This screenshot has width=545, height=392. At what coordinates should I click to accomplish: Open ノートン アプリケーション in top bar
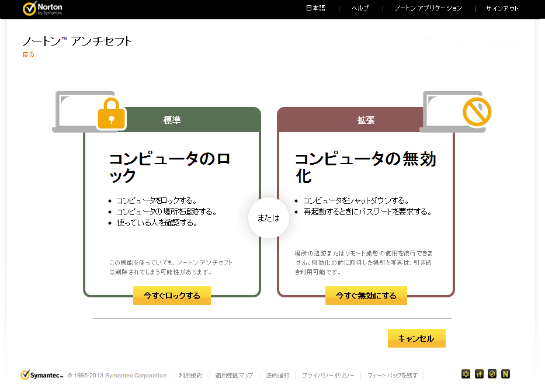[x=428, y=8]
